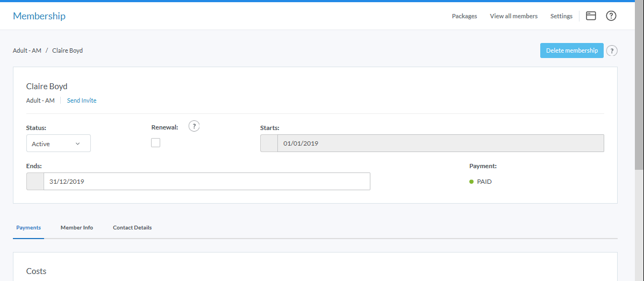Click calendar box beside Ends date

pos(35,182)
